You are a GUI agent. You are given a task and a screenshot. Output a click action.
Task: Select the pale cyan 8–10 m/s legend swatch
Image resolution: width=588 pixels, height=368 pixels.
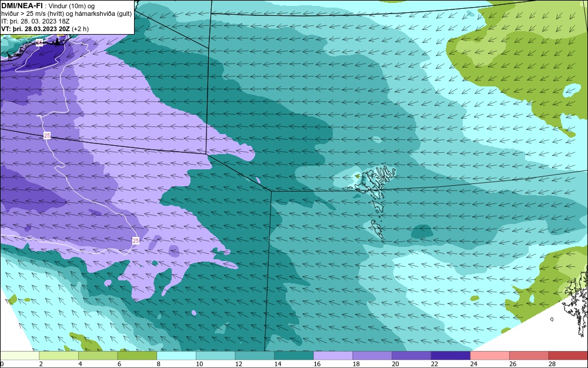(176, 356)
